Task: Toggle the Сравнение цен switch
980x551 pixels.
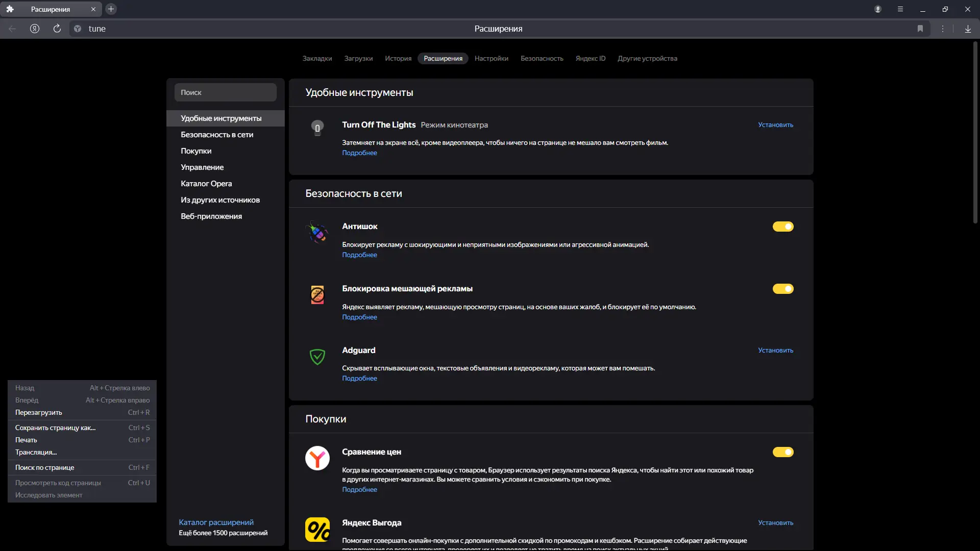Action: click(783, 452)
